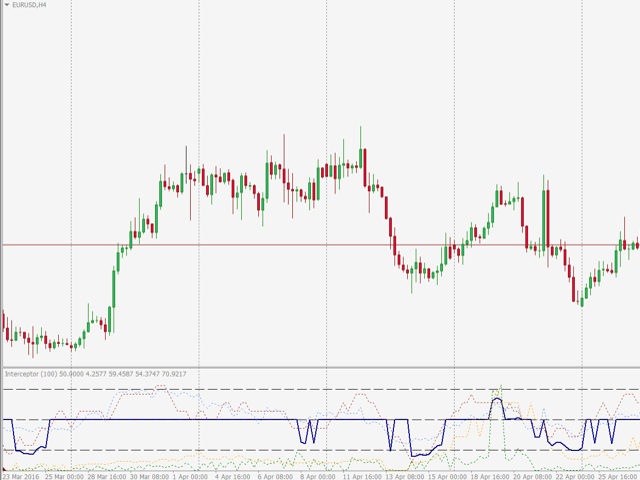Click the 4 Apr 16:00 time label
Viewport: 640px width, 480px height.
coord(234,475)
